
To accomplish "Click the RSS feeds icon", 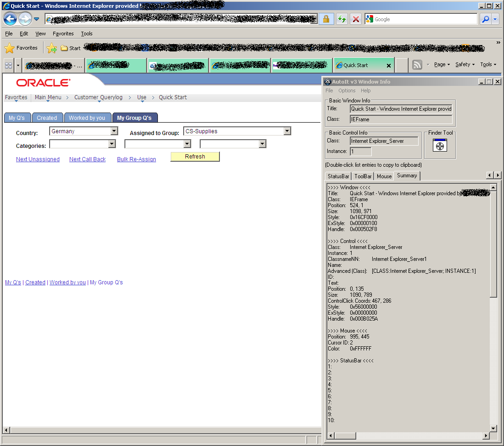I will 417,65.
